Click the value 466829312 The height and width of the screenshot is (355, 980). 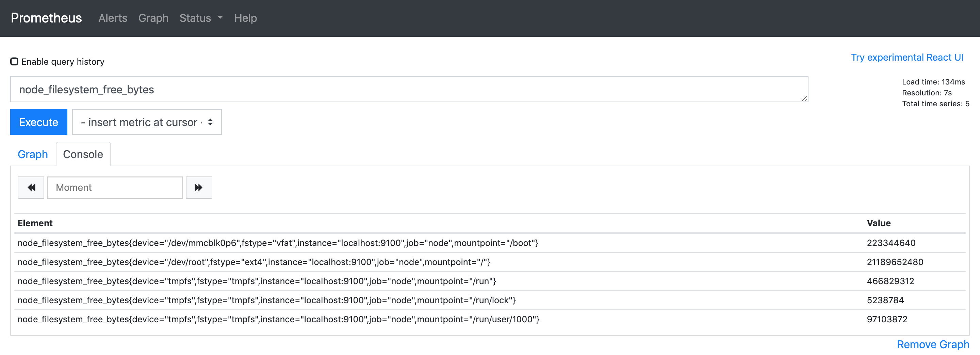click(x=890, y=281)
